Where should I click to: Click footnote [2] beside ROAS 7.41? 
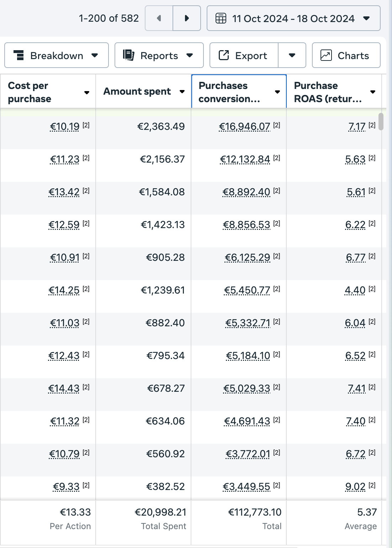pyautogui.click(x=372, y=387)
